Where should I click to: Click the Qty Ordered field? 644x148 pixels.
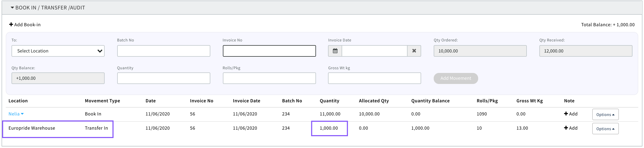point(480,51)
